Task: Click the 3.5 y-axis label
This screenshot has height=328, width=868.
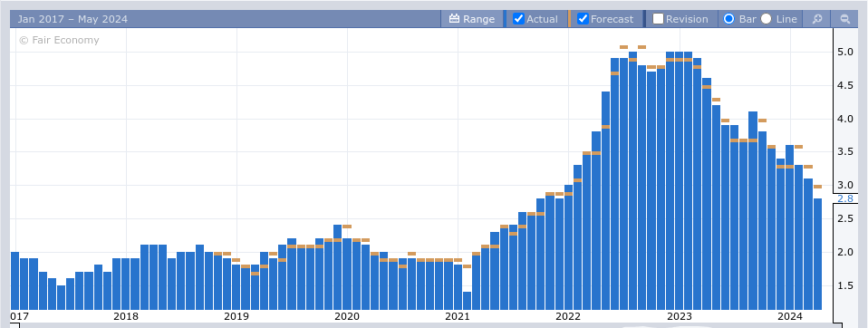Action: pos(844,151)
